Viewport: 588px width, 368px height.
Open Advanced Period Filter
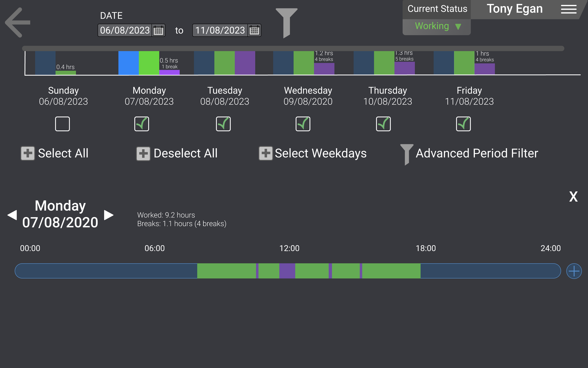click(x=477, y=153)
